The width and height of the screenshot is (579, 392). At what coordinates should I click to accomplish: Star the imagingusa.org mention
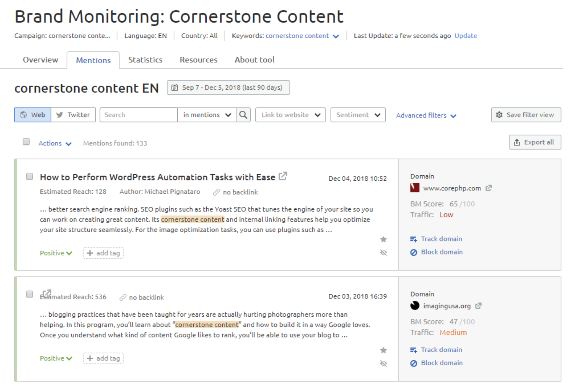point(383,350)
